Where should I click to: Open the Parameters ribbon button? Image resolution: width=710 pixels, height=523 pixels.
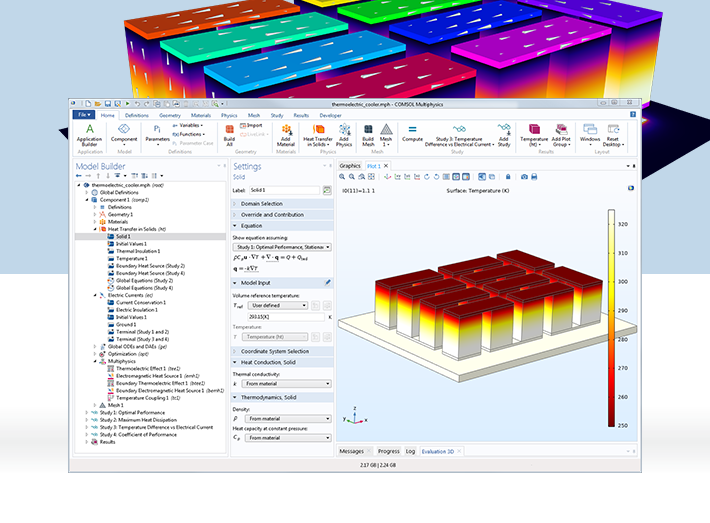click(x=157, y=135)
